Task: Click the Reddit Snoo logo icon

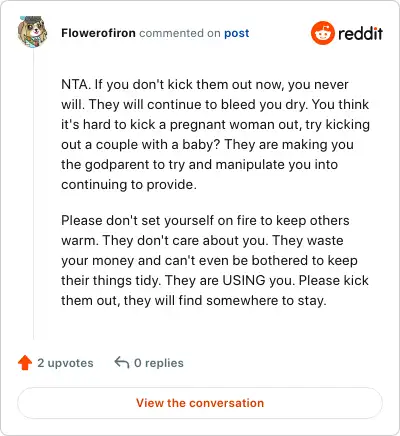Action: click(322, 33)
